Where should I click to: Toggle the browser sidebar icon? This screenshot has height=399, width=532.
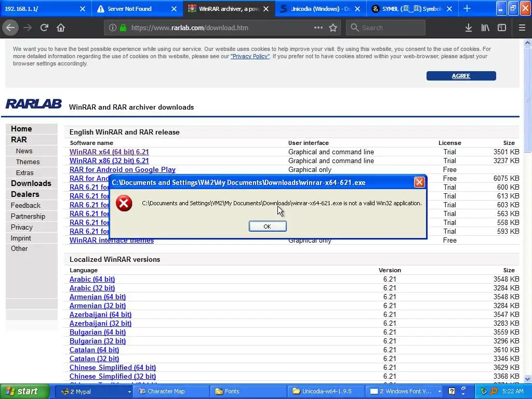coord(502,28)
